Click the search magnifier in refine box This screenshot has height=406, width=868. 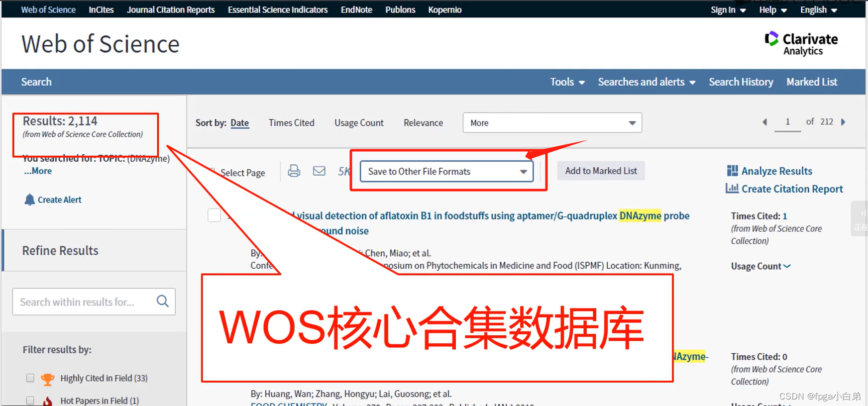(163, 301)
